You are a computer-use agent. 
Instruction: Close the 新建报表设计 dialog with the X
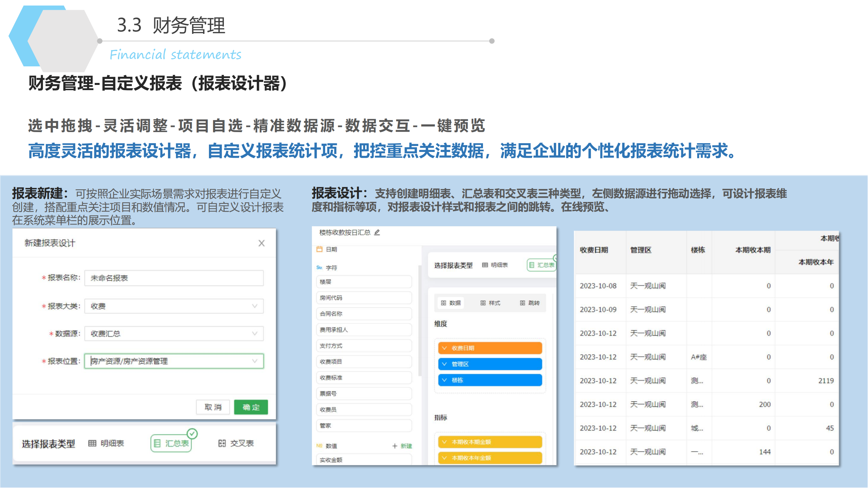click(261, 243)
